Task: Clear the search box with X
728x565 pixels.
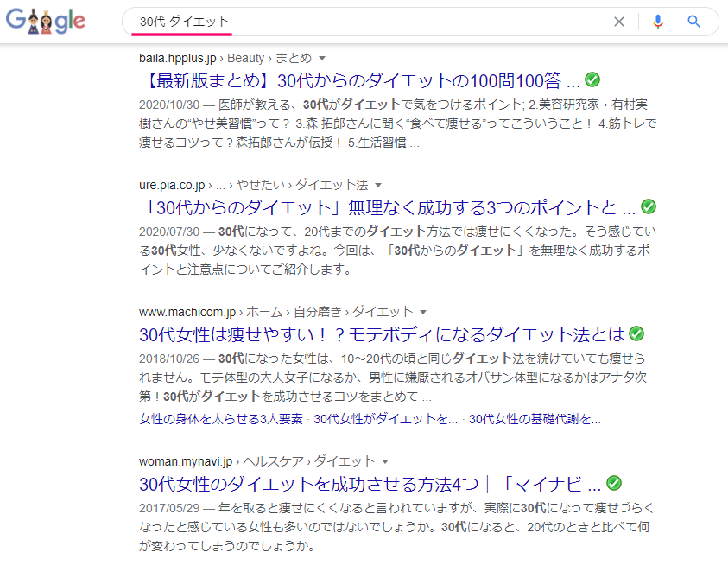Action: (x=619, y=22)
